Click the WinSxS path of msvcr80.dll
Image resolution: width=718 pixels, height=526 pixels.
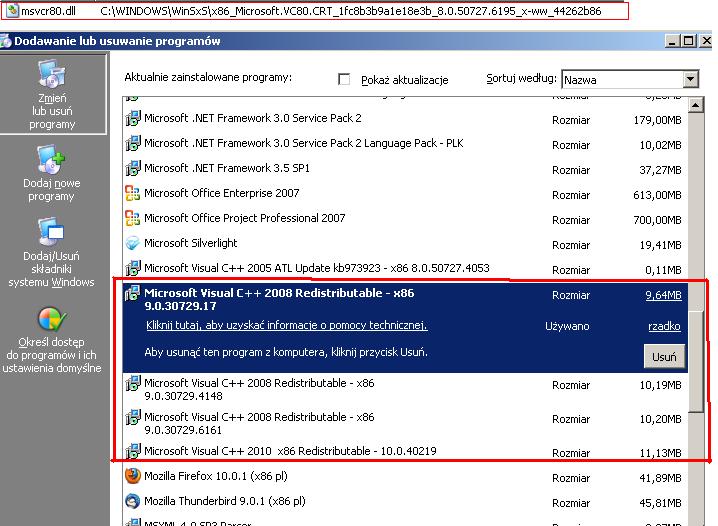point(351,11)
